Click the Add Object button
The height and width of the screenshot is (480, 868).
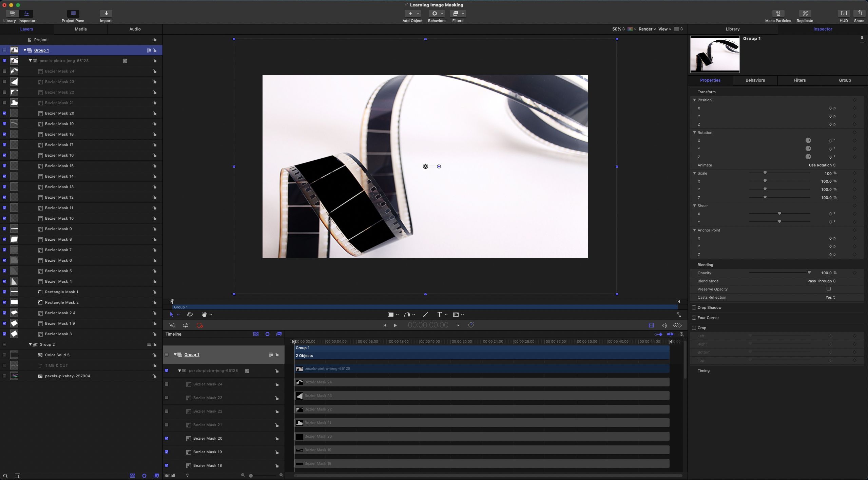[x=412, y=14]
